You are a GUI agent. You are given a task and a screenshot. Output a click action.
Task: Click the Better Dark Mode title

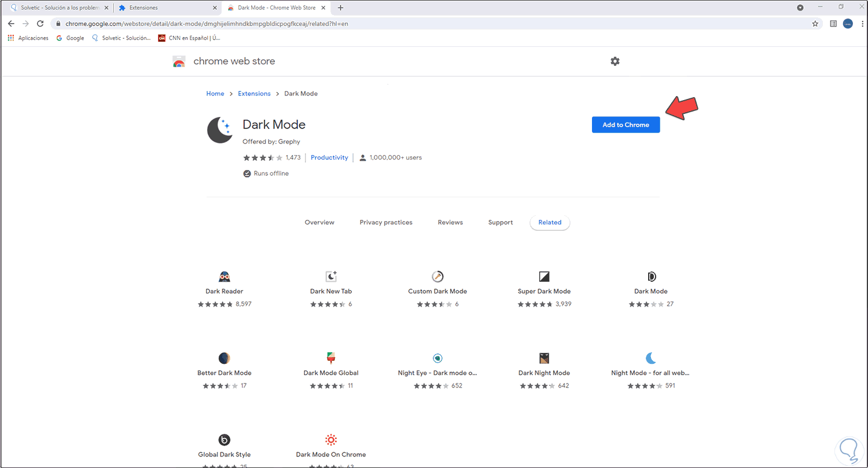[x=225, y=373]
